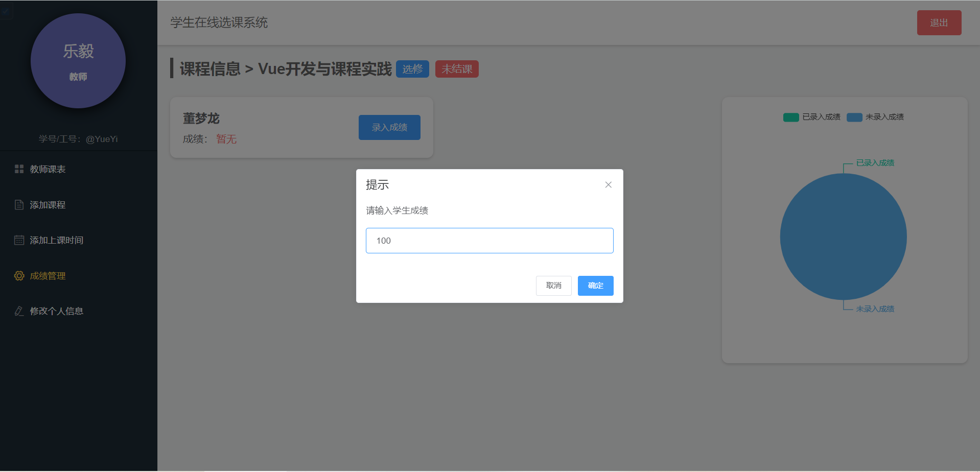Click the red 退出 logout button

(x=939, y=22)
